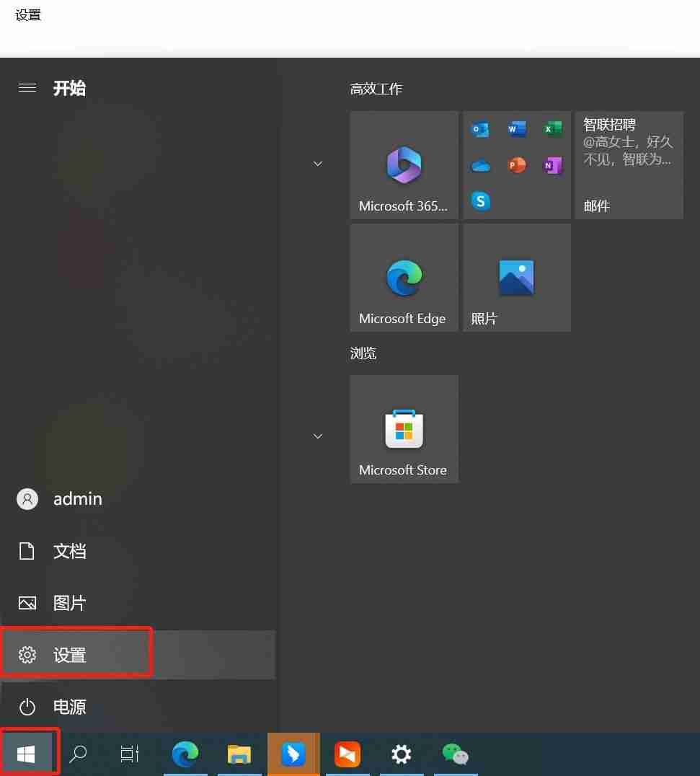
Task: Select 设置 in the Start menu
Action: click(70, 655)
